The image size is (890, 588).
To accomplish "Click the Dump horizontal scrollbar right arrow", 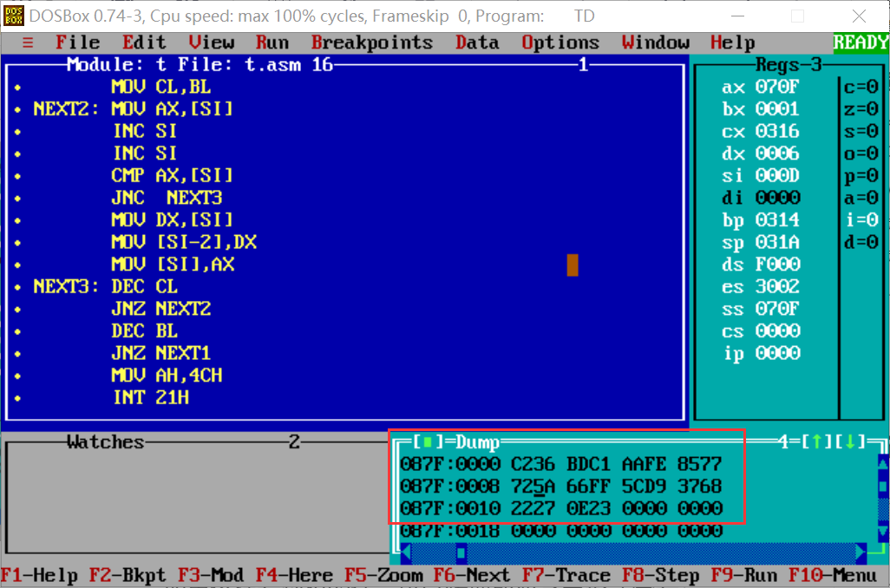I will [x=861, y=552].
